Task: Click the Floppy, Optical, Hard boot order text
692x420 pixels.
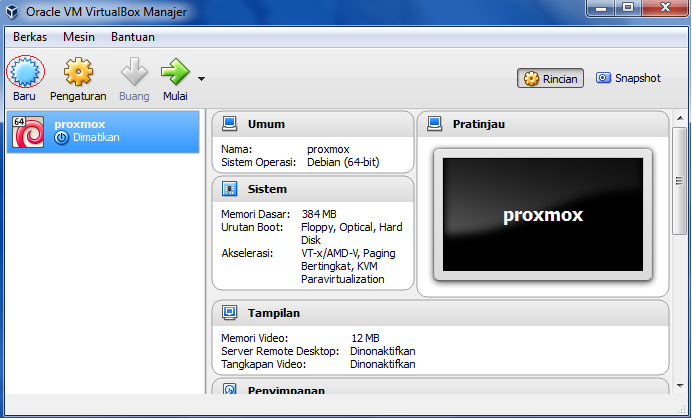Action: (x=352, y=227)
